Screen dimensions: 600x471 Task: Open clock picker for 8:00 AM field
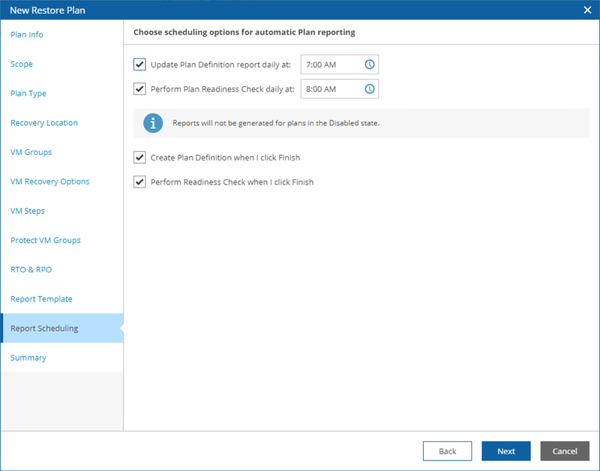369,89
